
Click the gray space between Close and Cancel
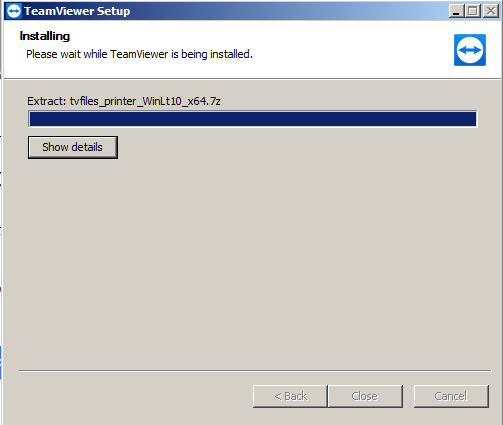(x=408, y=396)
